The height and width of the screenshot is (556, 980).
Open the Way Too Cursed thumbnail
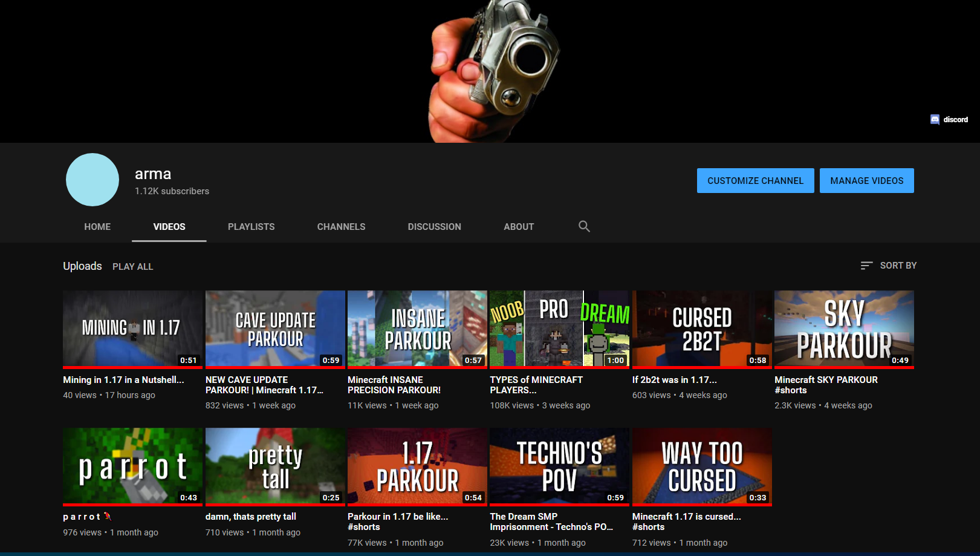[702, 466]
